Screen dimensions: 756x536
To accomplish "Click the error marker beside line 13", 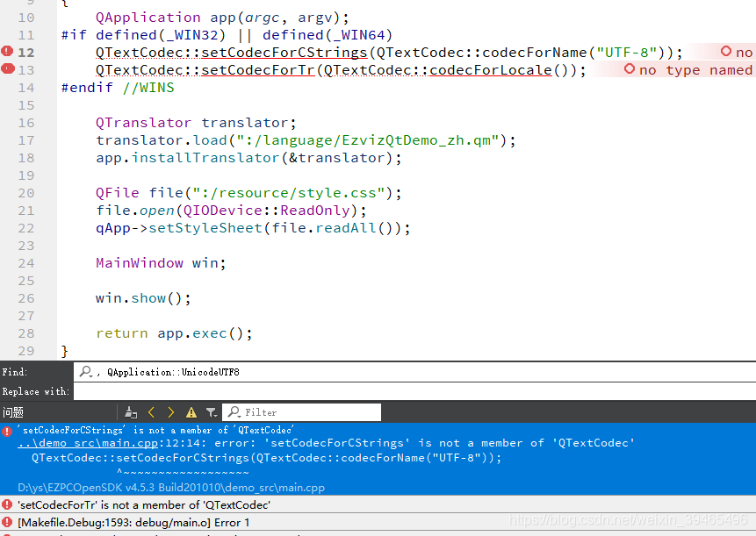I will point(7,68).
